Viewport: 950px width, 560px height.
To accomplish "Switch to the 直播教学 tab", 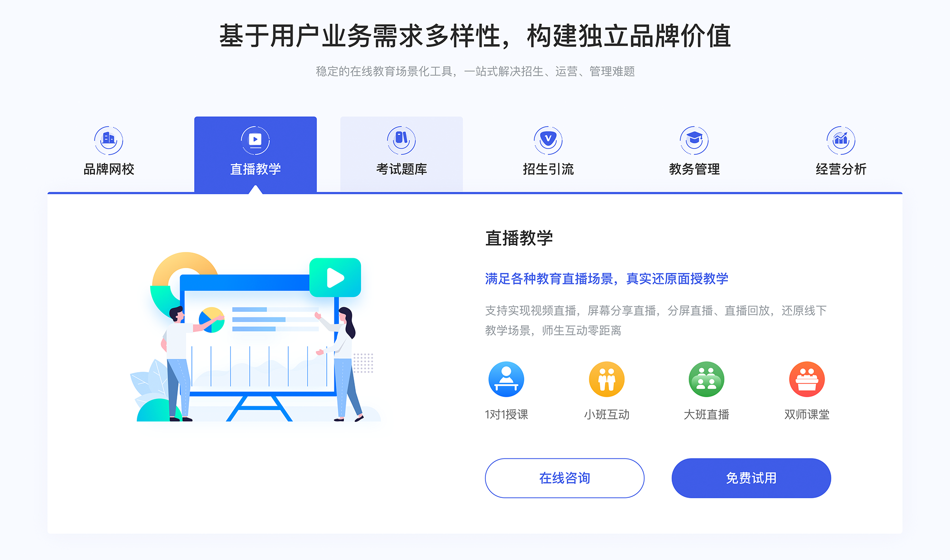I will point(255,147).
